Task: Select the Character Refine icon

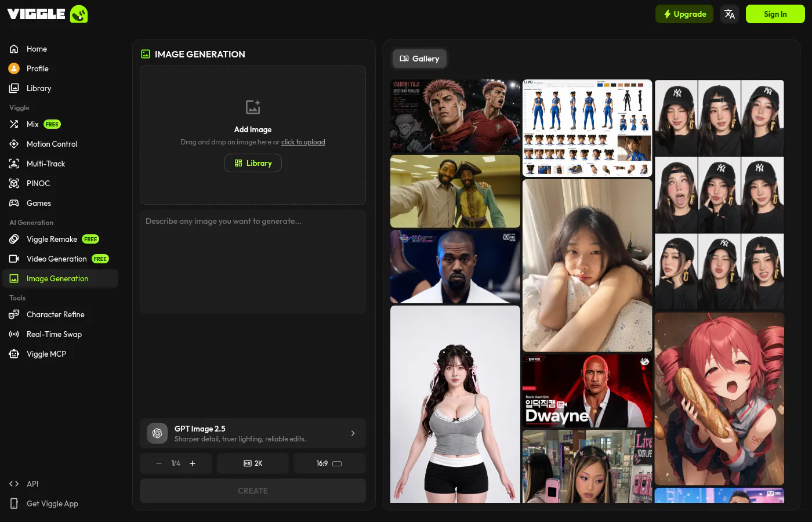Action: tap(14, 314)
